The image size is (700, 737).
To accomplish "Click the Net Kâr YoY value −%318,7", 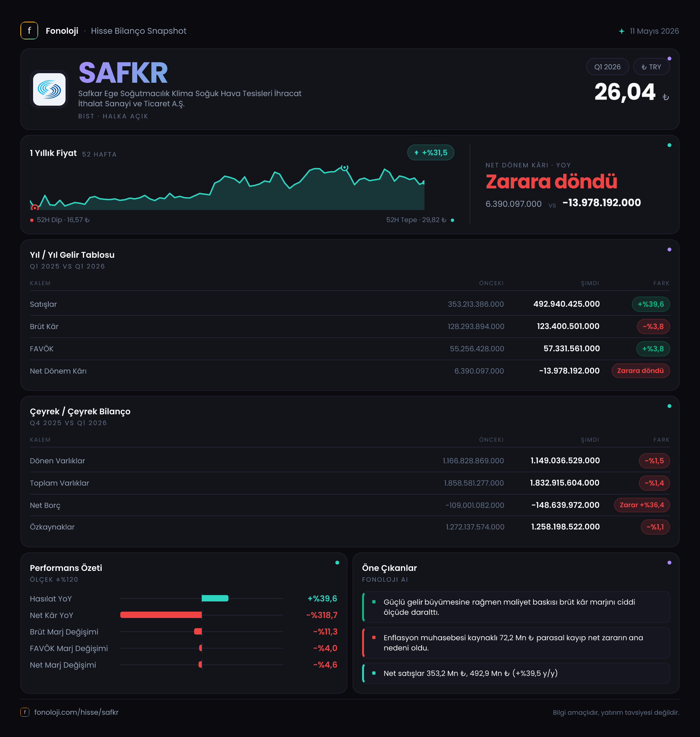I will click(322, 615).
